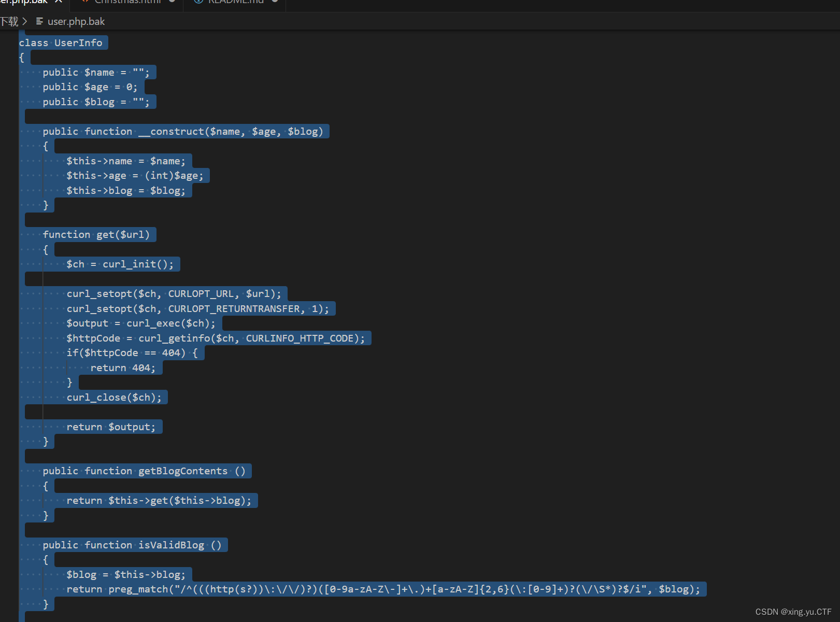Switch to the README.md tab
840x622 pixels.
(x=236, y=2)
